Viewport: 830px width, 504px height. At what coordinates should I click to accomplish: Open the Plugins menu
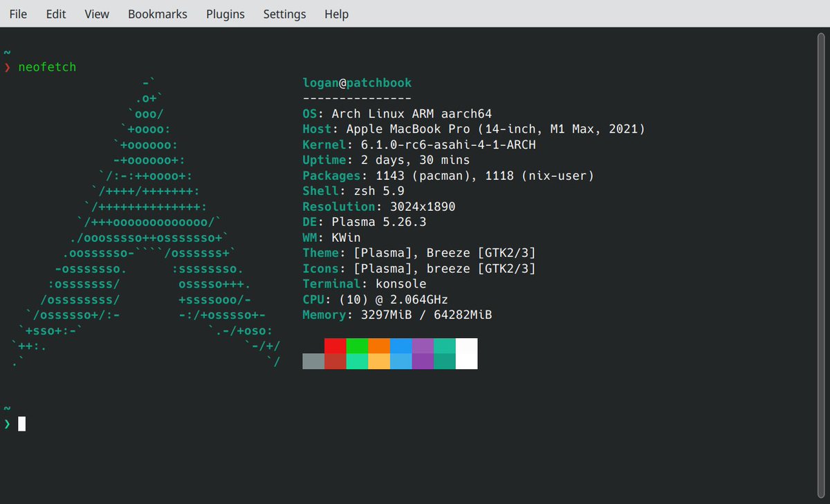pos(225,14)
